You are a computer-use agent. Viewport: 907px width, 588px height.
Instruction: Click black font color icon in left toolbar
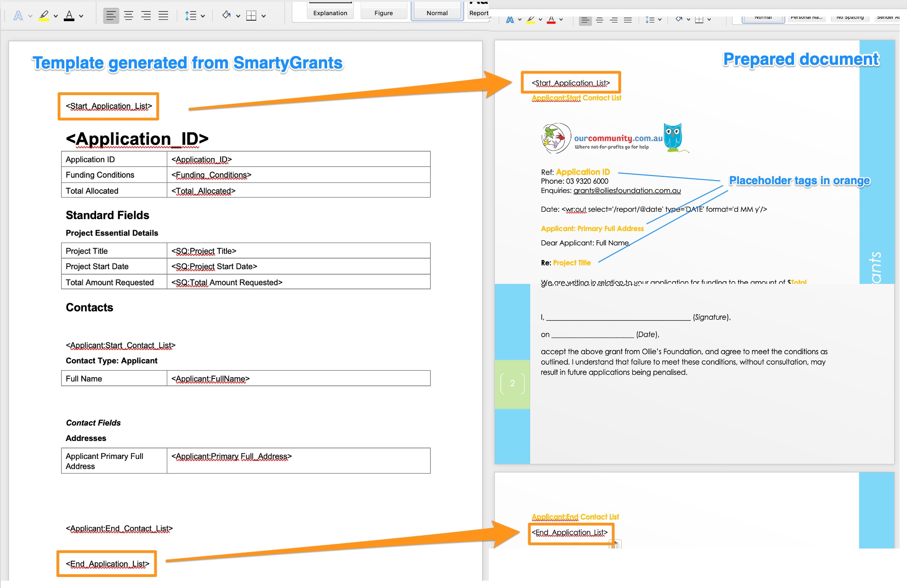[x=69, y=16]
